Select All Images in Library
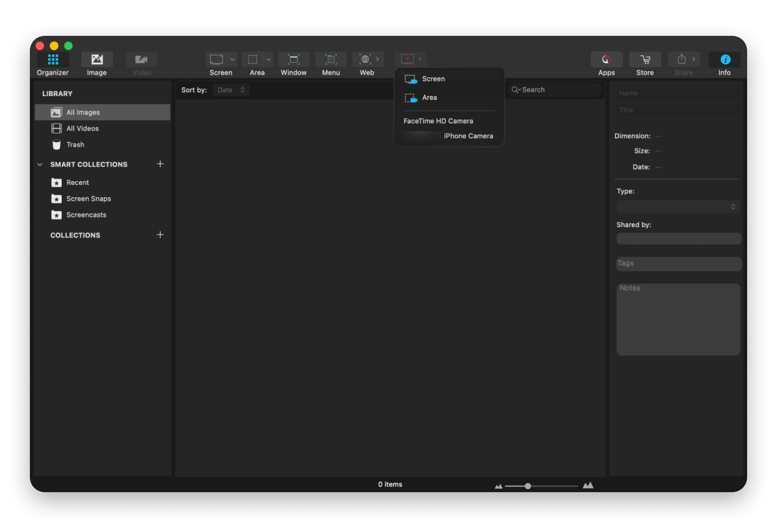This screenshot has height=532, width=777. [x=103, y=113]
